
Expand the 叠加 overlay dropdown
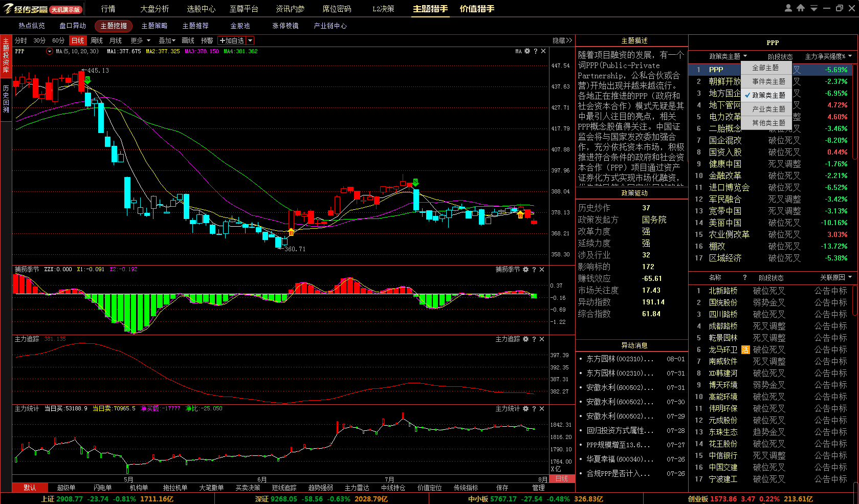click(167, 40)
